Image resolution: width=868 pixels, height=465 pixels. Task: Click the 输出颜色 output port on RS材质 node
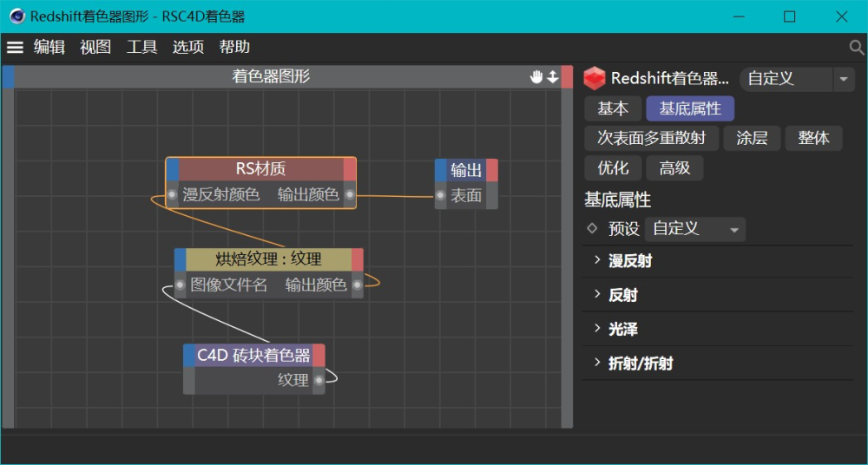(349, 195)
